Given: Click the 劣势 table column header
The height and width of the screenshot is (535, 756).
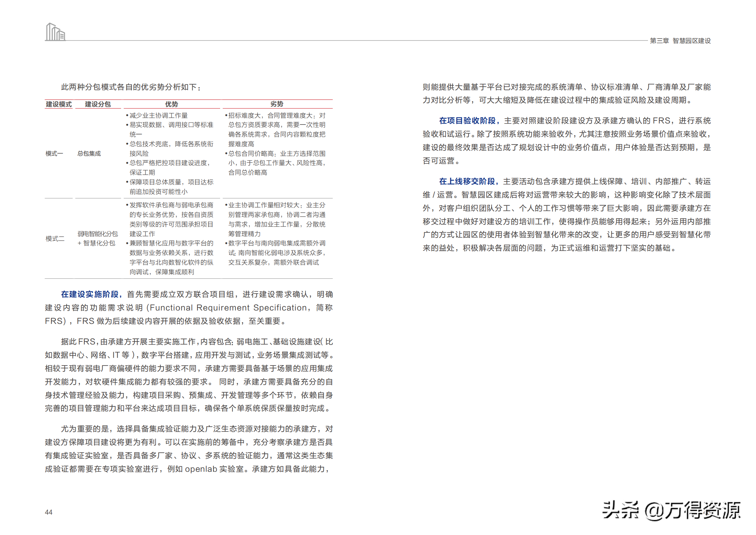Looking at the screenshot, I should pyautogui.click(x=277, y=104).
